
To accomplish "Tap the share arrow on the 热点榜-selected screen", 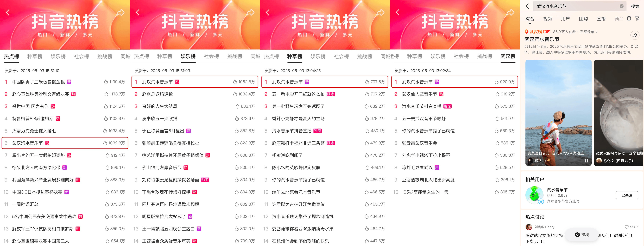I will click(x=121, y=12).
